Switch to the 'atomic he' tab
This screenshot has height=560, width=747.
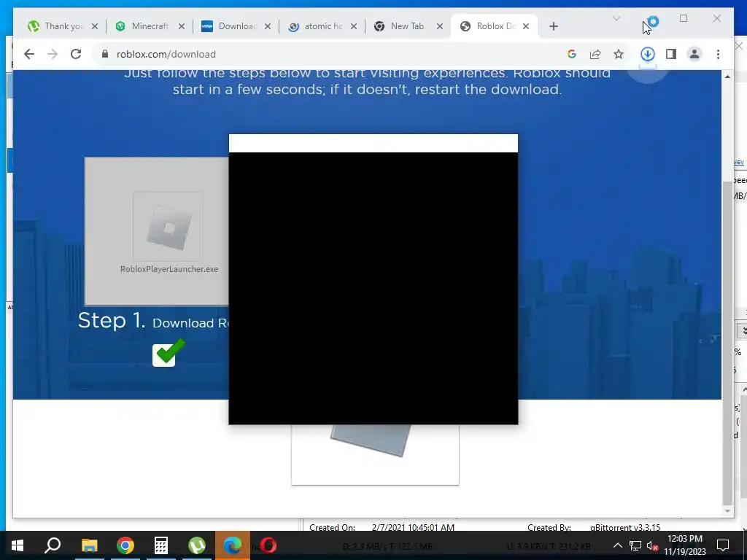[322, 26]
